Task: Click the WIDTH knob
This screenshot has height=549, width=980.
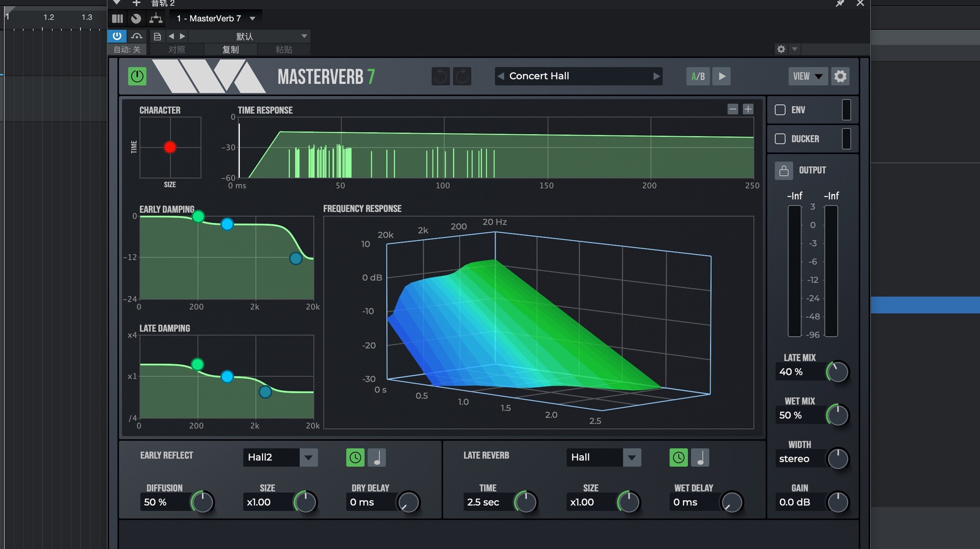Action: tap(837, 459)
